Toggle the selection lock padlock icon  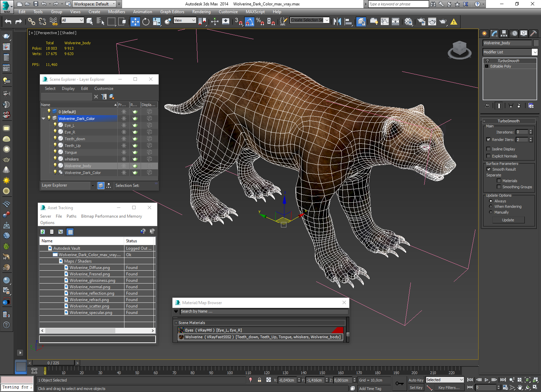(259, 380)
